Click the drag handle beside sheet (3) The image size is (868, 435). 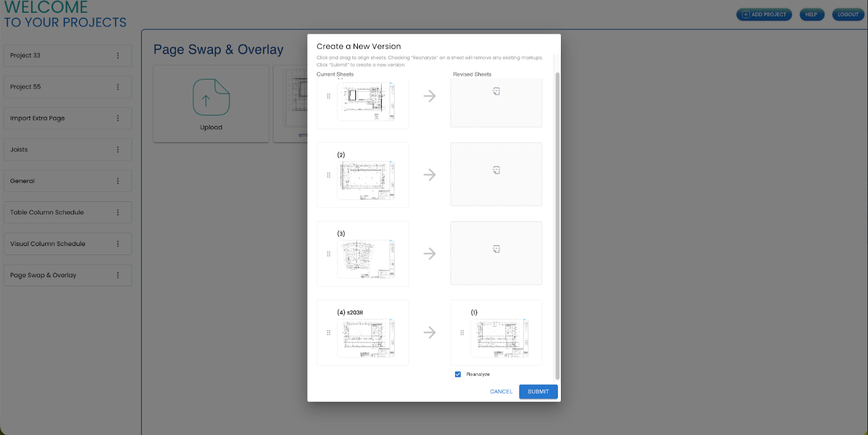tap(328, 254)
